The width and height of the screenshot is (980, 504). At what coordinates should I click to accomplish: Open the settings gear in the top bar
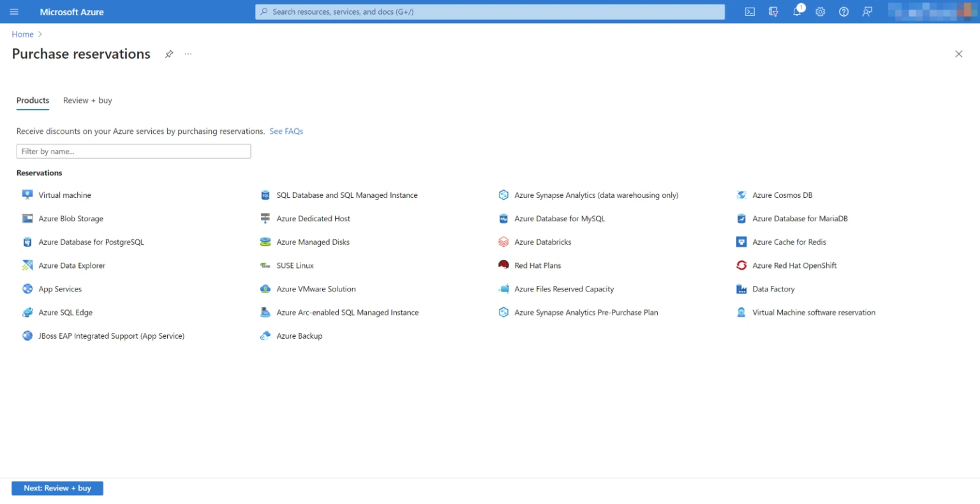(820, 11)
